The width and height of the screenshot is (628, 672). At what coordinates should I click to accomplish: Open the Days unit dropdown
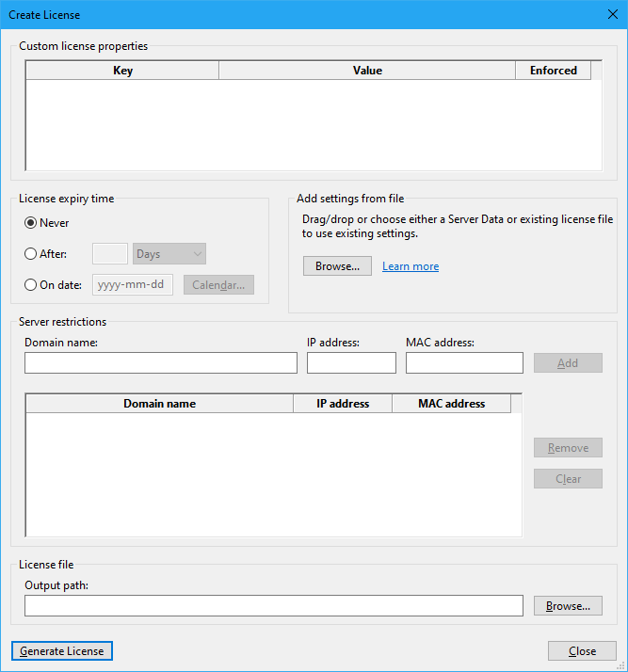(169, 254)
